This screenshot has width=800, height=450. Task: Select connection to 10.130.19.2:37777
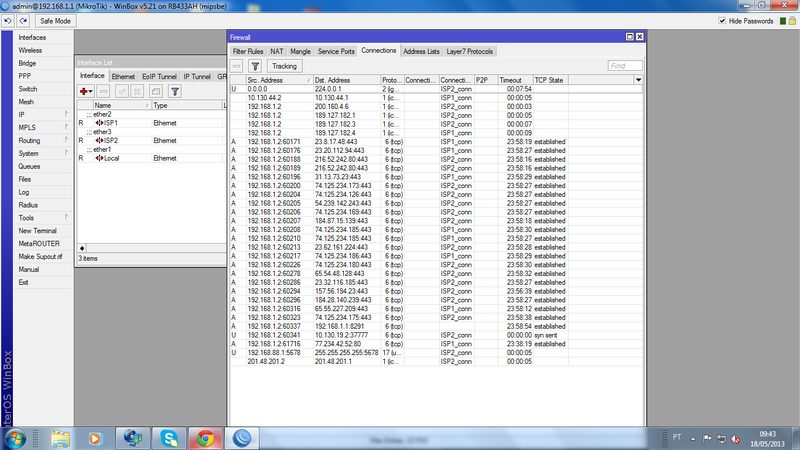click(x=436, y=335)
